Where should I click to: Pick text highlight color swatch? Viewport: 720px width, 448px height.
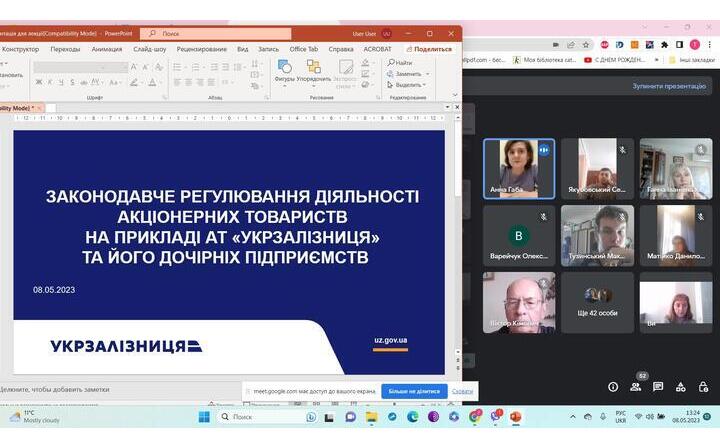[x=134, y=83]
